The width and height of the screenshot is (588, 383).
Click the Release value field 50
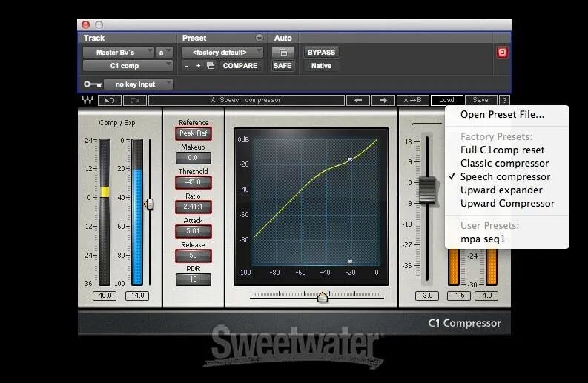point(193,256)
